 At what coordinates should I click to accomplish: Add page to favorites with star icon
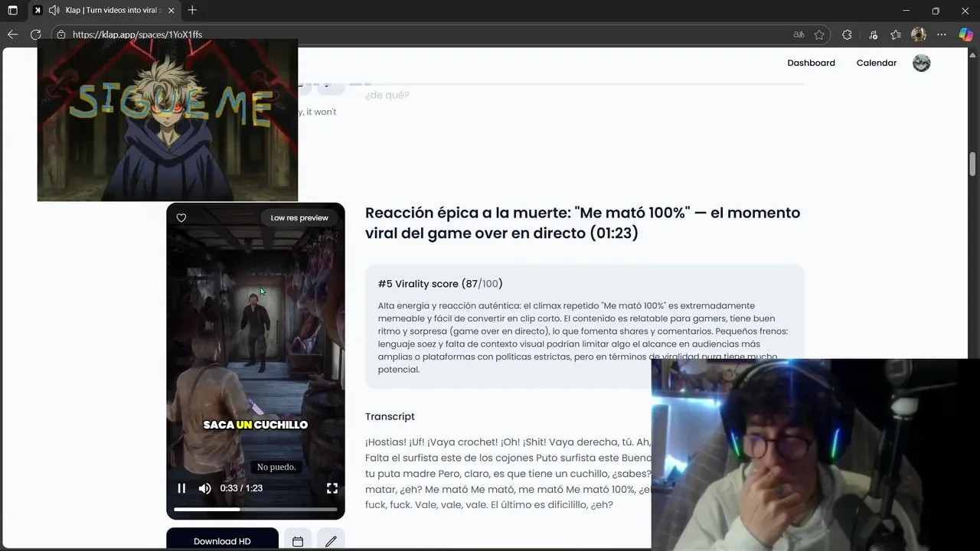click(x=819, y=34)
